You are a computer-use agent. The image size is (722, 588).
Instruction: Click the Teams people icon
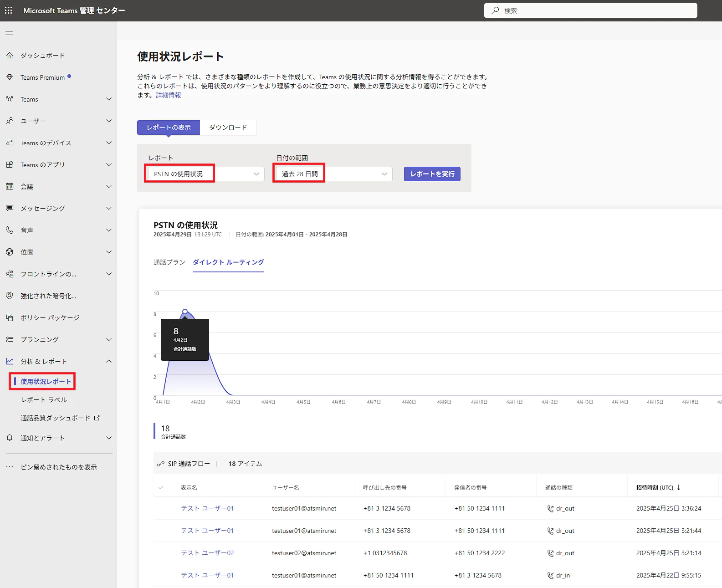point(10,99)
